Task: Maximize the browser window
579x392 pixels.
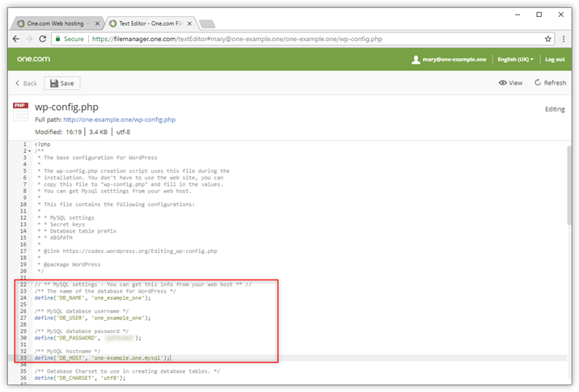Action: [x=539, y=15]
